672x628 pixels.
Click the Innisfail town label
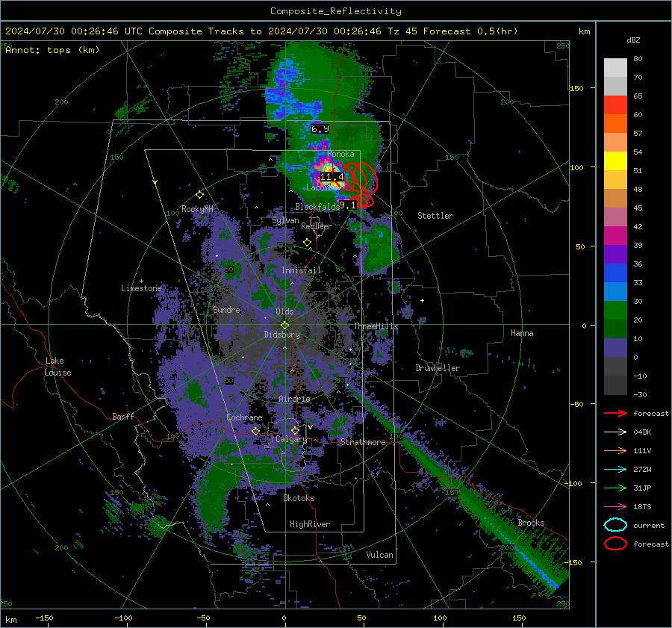coord(301,270)
